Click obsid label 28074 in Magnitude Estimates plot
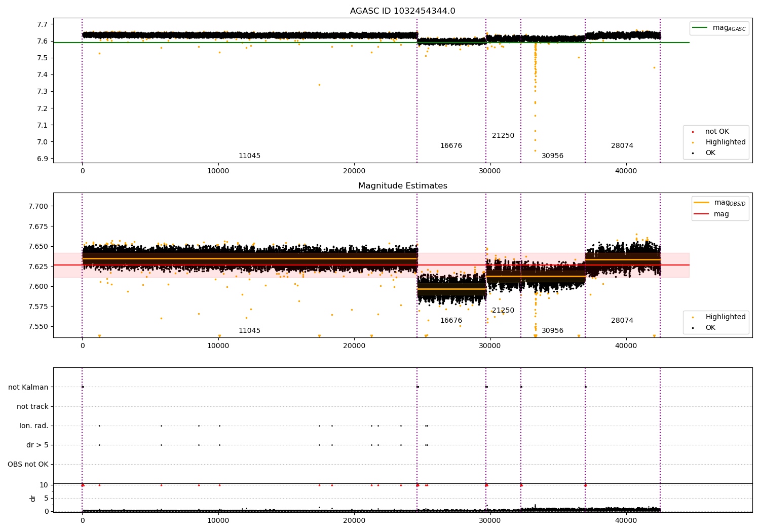The width and height of the screenshot is (760, 532). point(622,321)
